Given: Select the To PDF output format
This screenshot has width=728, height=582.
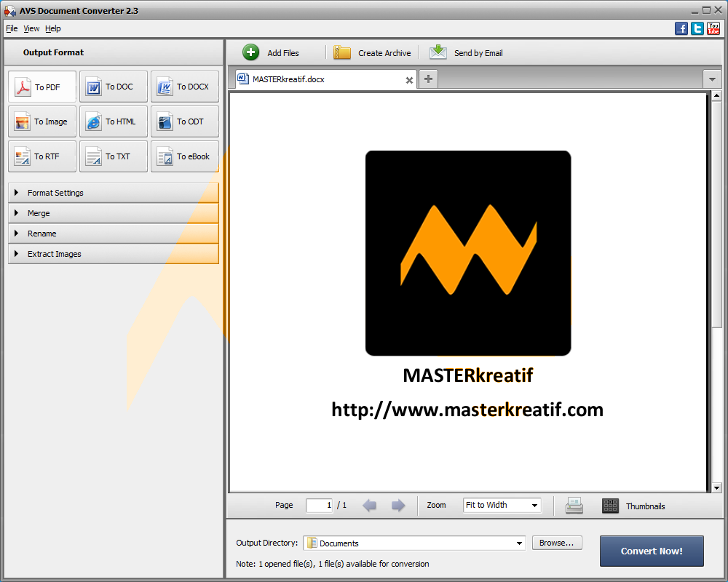Looking at the screenshot, I should [x=42, y=87].
